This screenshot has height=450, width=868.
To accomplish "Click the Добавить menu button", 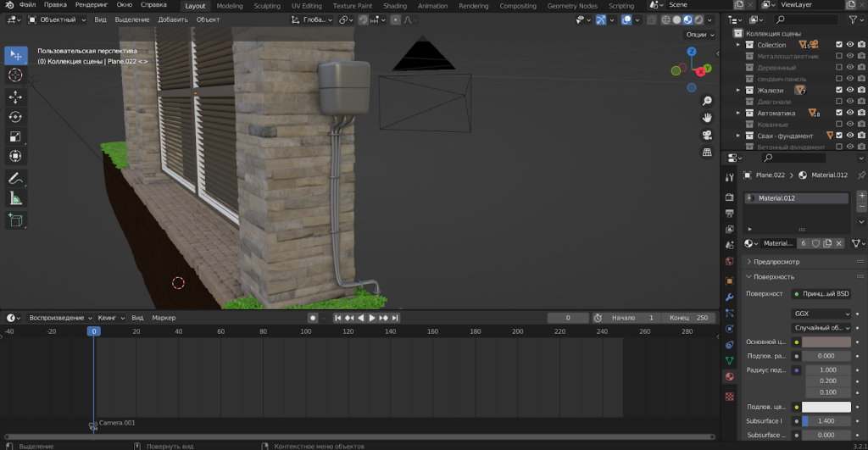I will (173, 19).
